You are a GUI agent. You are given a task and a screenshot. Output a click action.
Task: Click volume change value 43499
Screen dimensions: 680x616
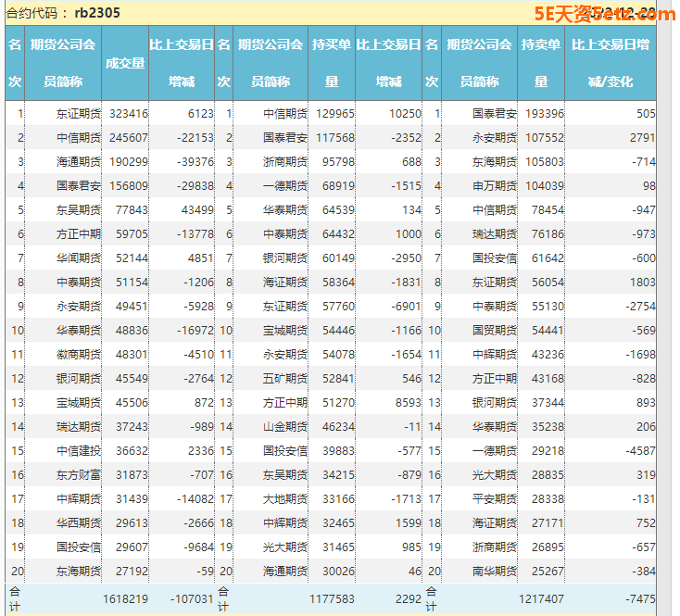pyautogui.click(x=197, y=210)
